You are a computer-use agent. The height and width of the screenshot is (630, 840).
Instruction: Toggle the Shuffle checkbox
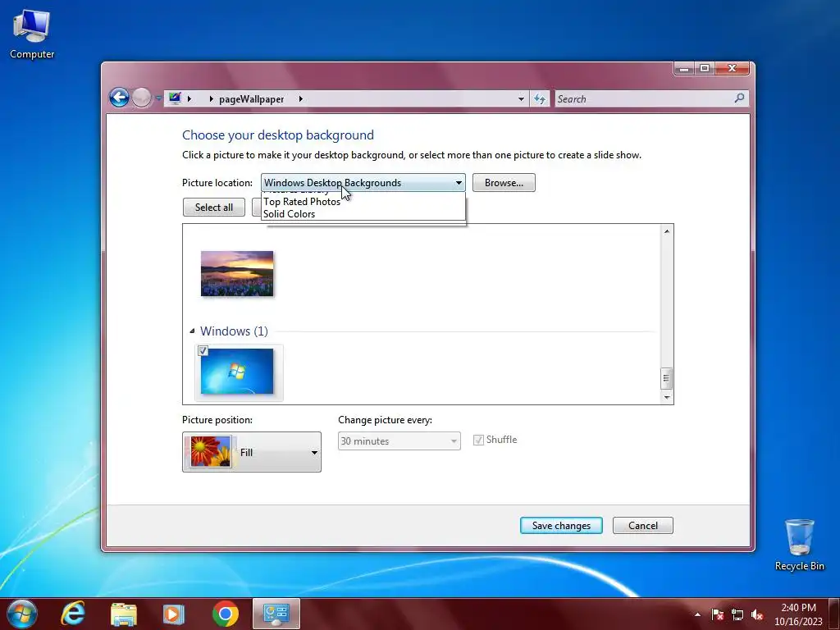[x=478, y=440]
